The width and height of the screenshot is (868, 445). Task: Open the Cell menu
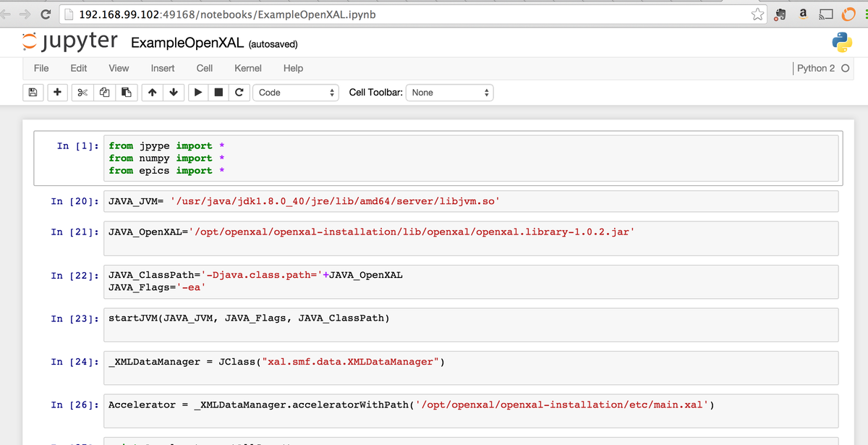[x=205, y=68]
